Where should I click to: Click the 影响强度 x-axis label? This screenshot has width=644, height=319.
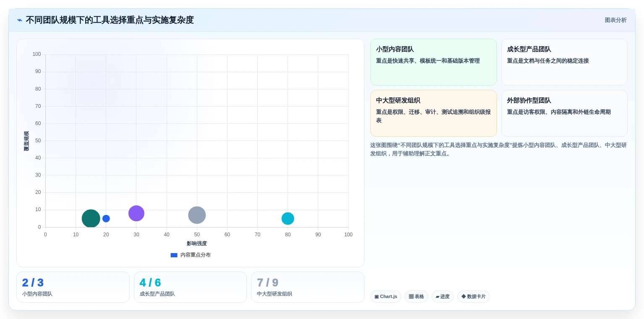[197, 243]
